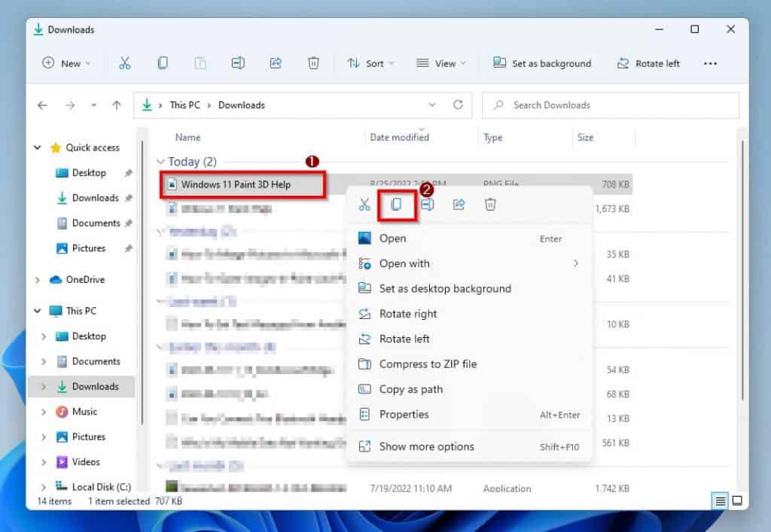Choose Rotate left from context menu

point(470,339)
